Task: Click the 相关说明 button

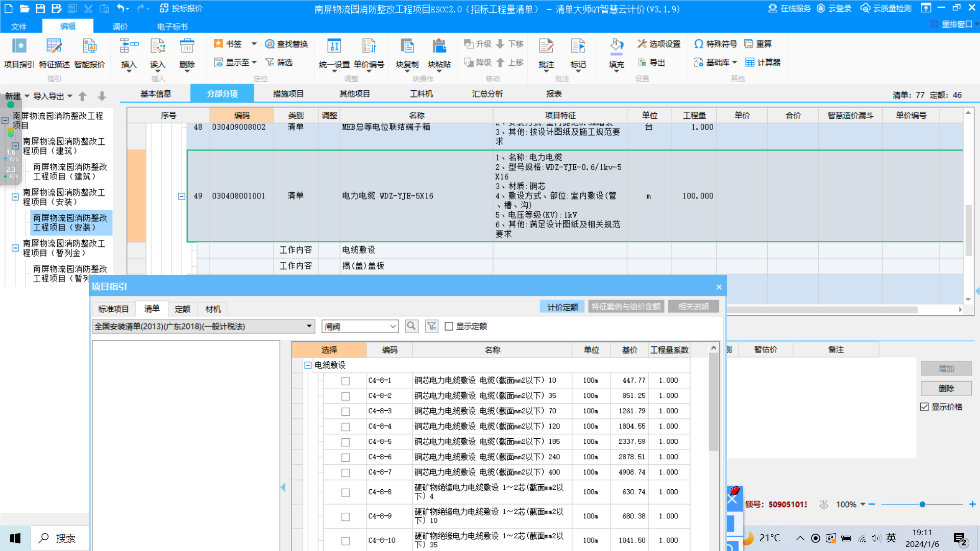Action: click(x=693, y=307)
